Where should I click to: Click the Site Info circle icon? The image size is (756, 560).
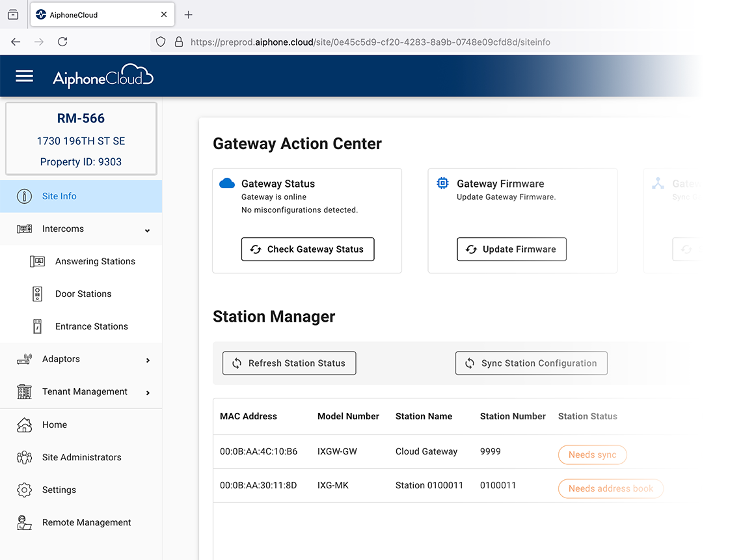click(x=24, y=197)
